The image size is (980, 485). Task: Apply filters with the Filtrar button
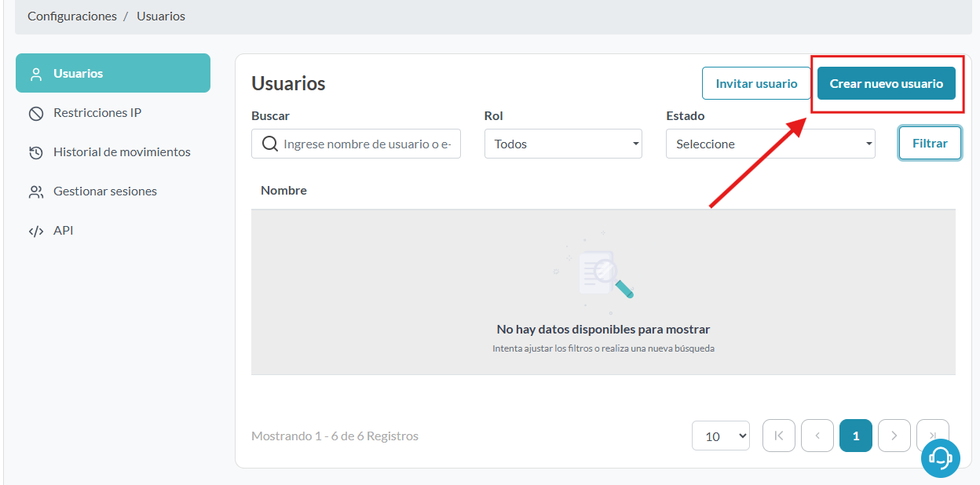point(930,144)
